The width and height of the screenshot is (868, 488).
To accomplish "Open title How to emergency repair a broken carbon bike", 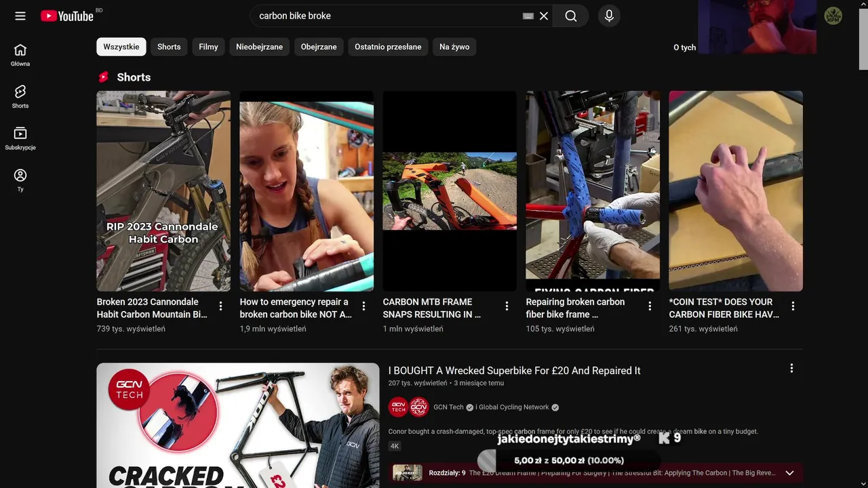I will click(x=296, y=308).
